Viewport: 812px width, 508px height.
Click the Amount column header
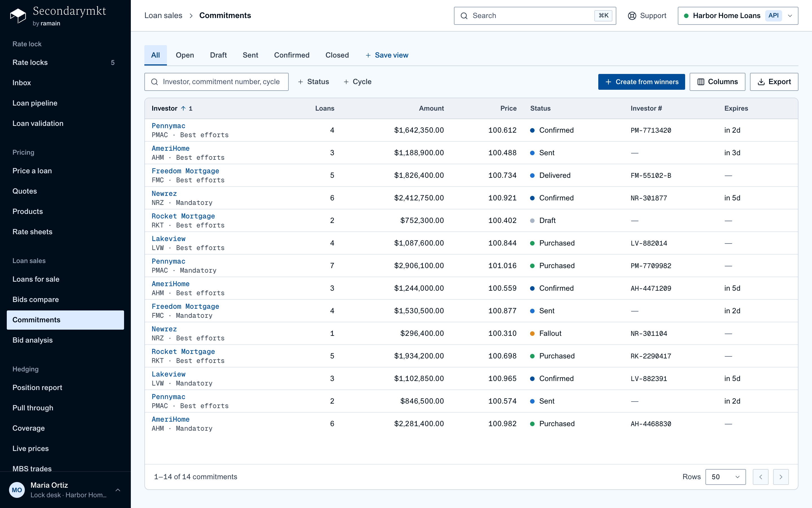pyautogui.click(x=431, y=108)
